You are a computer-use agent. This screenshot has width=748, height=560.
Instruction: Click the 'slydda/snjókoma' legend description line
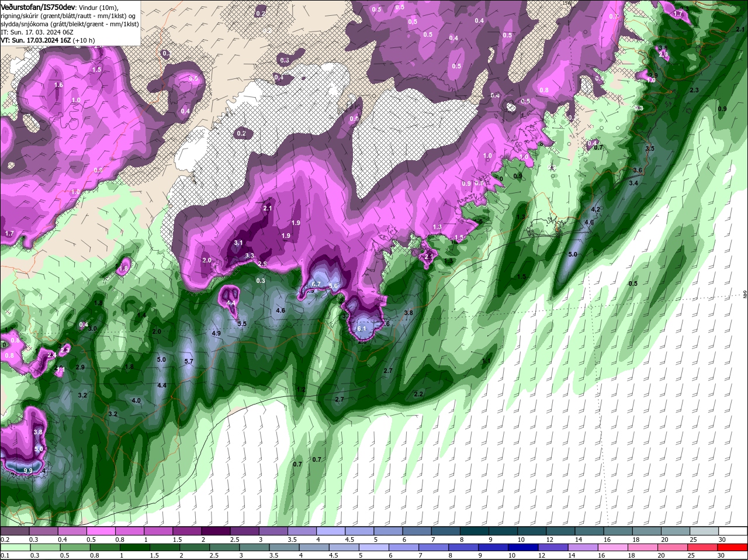pyautogui.click(x=70, y=24)
